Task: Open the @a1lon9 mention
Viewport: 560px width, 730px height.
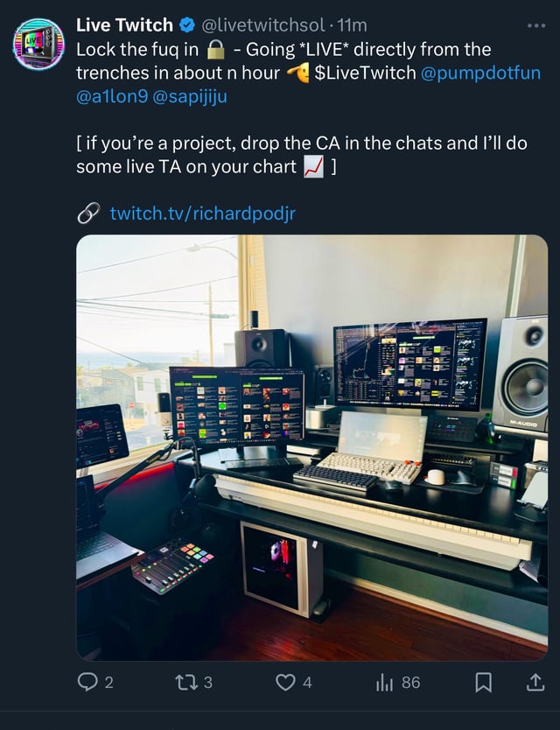Action: click(x=114, y=96)
